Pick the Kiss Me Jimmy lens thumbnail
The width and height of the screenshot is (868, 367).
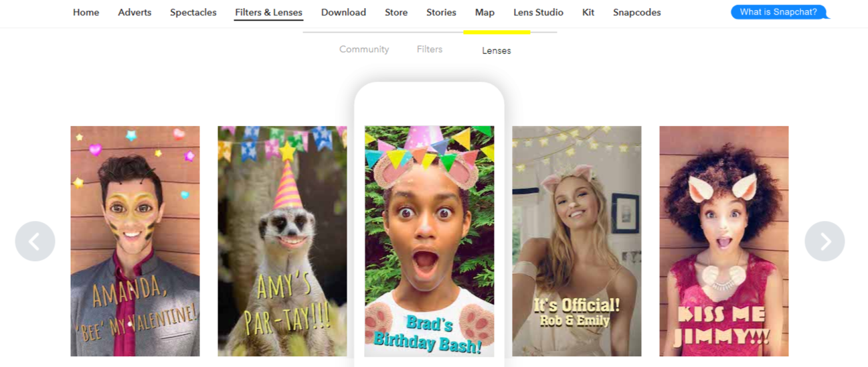[x=723, y=241]
